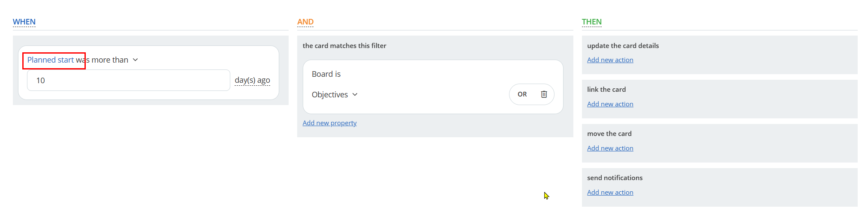Image resolution: width=868 pixels, height=214 pixels.
Task: Expand the Objectives board dropdown
Action: tap(355, 95)
